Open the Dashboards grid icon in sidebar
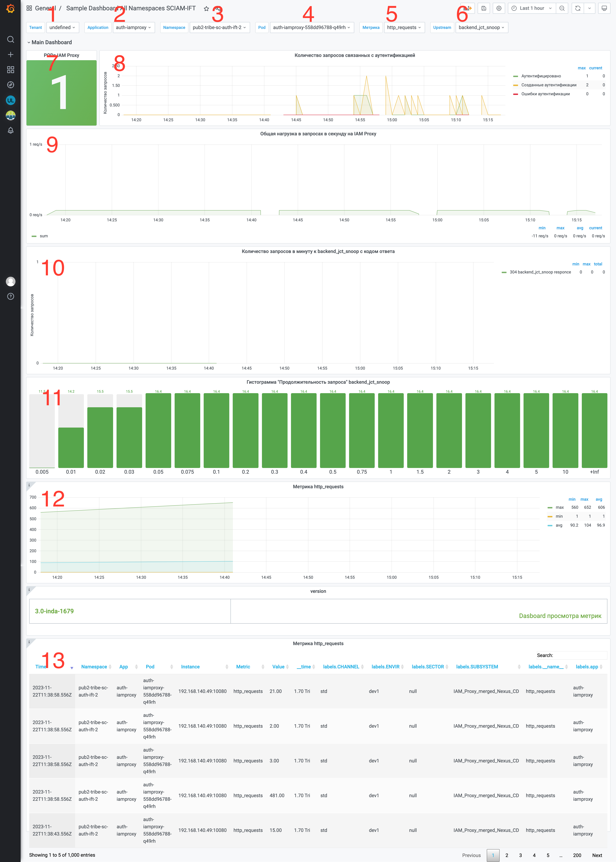This screenshot has height=862, width=616. (11, 70)
